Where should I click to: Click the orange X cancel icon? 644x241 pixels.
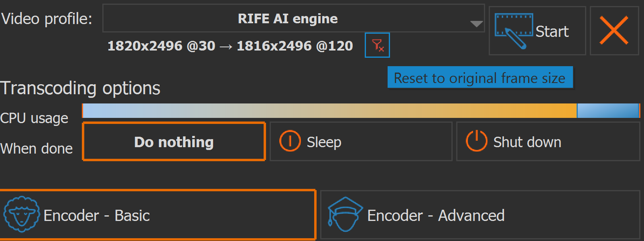pyautogui.click(x=614, y=30)
